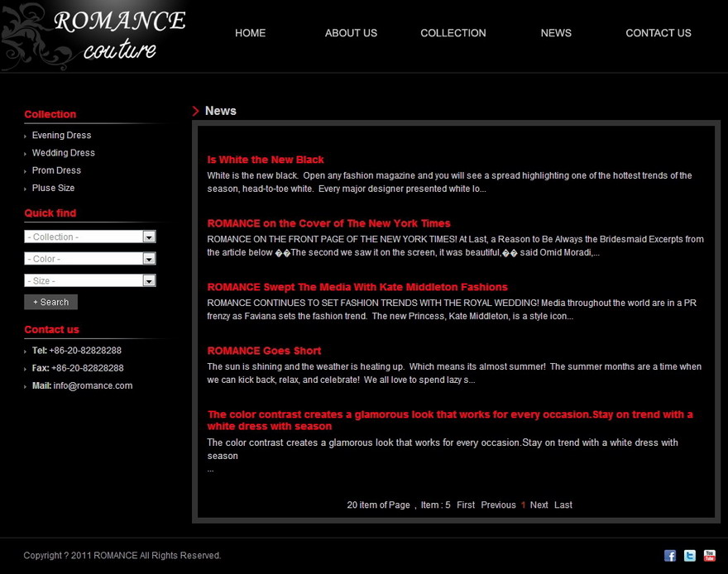Screen dimensions: 728x574
Task: Click the Fax number +86-20-82828288
Action: 88,368
